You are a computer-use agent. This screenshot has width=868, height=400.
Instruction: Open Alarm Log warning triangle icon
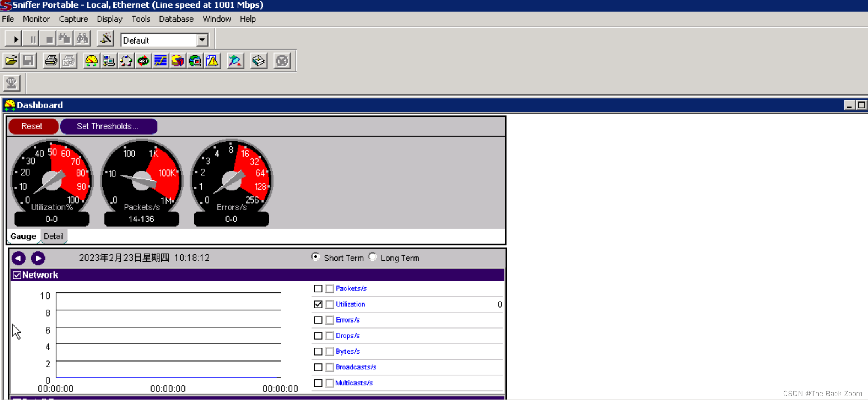[x=213, y=61]
